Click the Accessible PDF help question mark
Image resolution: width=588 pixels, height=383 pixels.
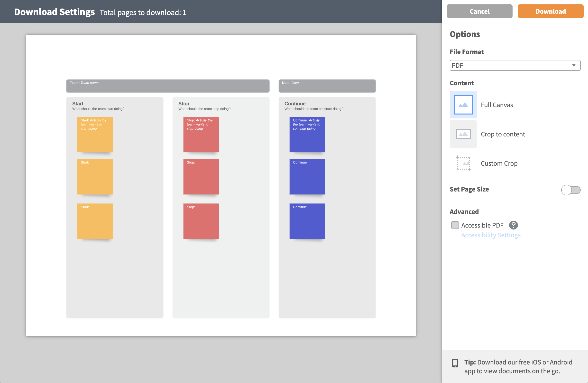[x=514, y=225]
